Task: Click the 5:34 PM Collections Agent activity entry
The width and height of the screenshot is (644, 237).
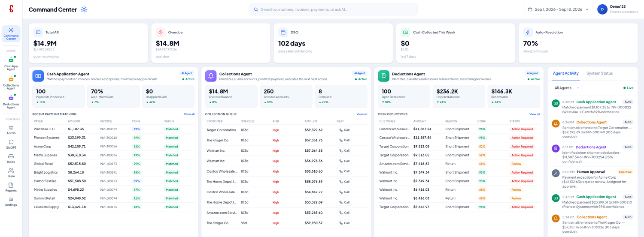Action: pyautogui.click(x=592, y=224)
